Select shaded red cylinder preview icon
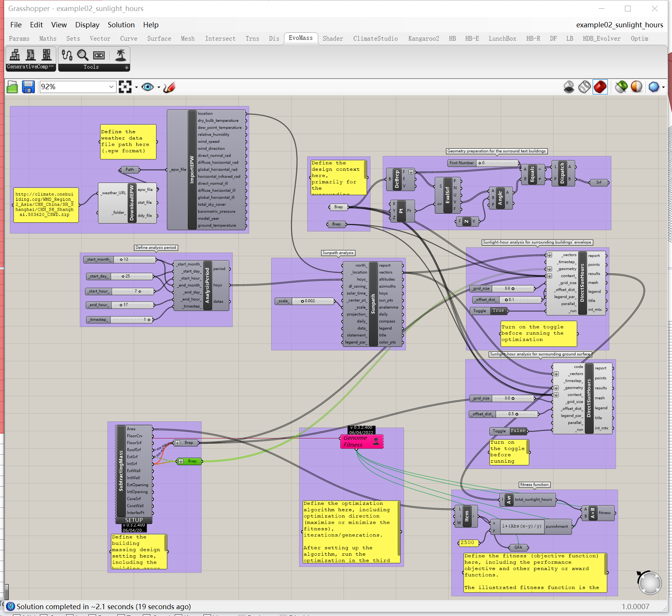This screenshot has height=616, width=672. pos(600,87)
